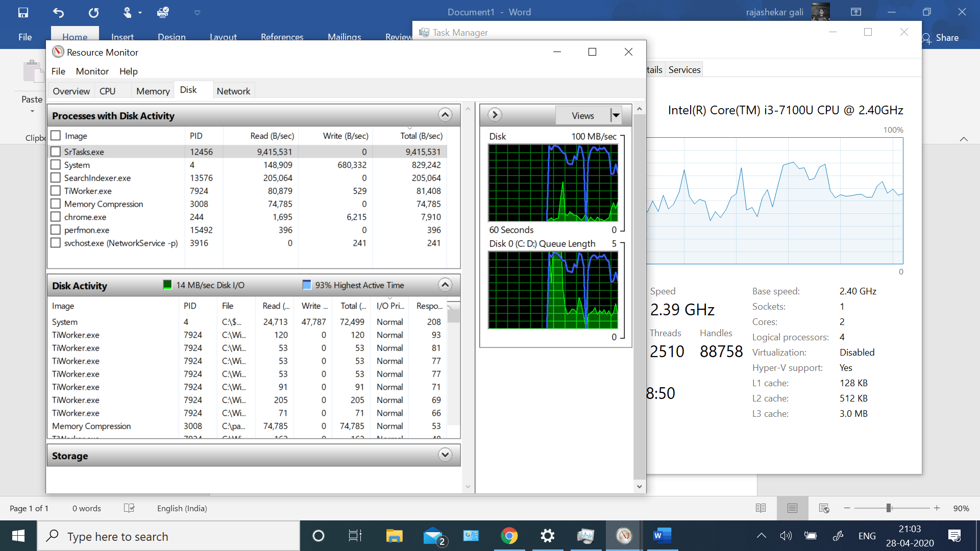
Task: Sort Disk Activity by I/O Priority header
Action: pyautogui.click(x=390, y=306)
